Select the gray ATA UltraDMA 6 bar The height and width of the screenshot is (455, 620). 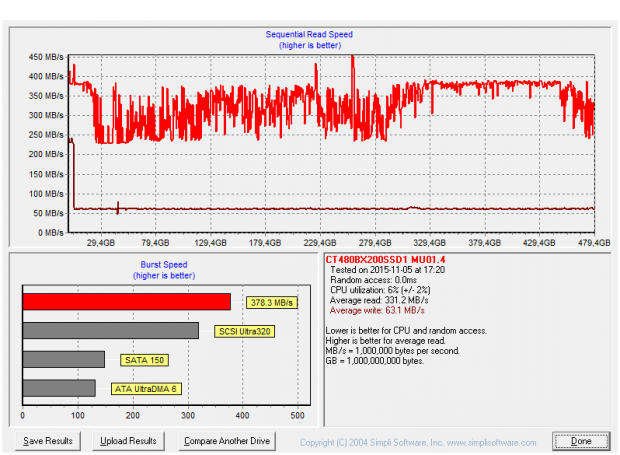[x=59, y=388]
